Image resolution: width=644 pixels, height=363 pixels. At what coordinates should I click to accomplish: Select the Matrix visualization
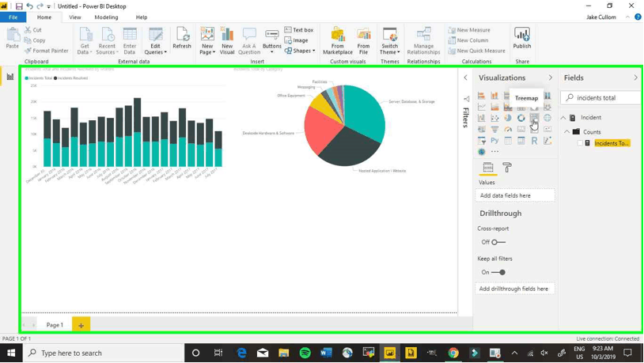pyautogui.click(x=521, y=141)
